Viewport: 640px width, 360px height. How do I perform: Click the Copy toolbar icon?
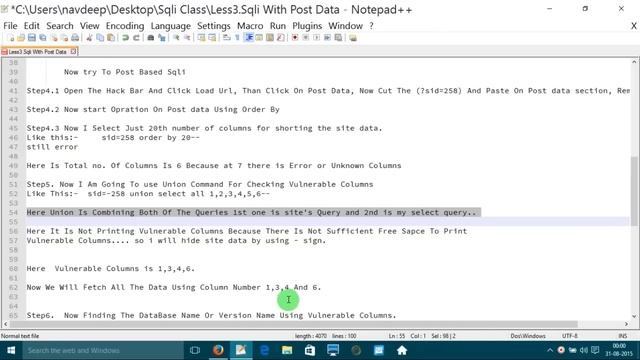[x=100, y=38]
